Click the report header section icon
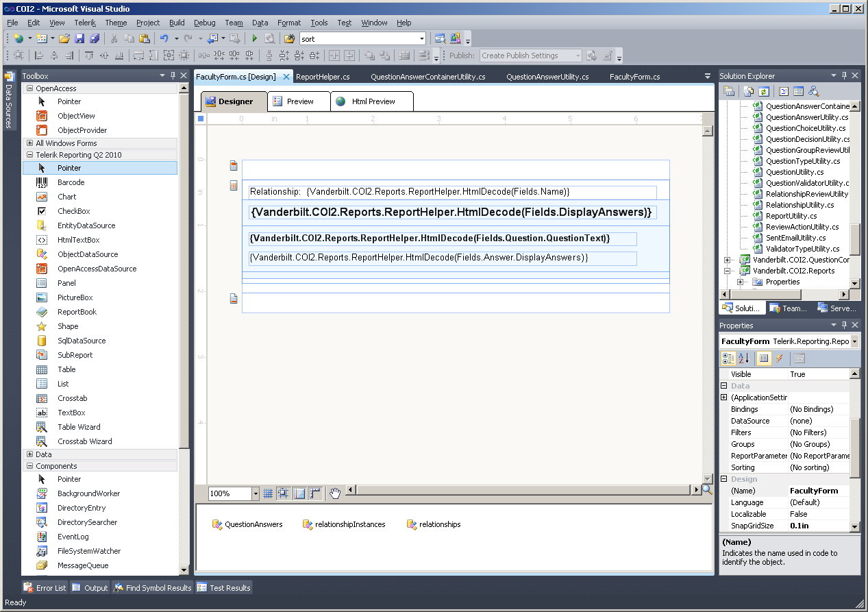The width and height of the screenshot is (868, 612). click(x=234, y=165)
